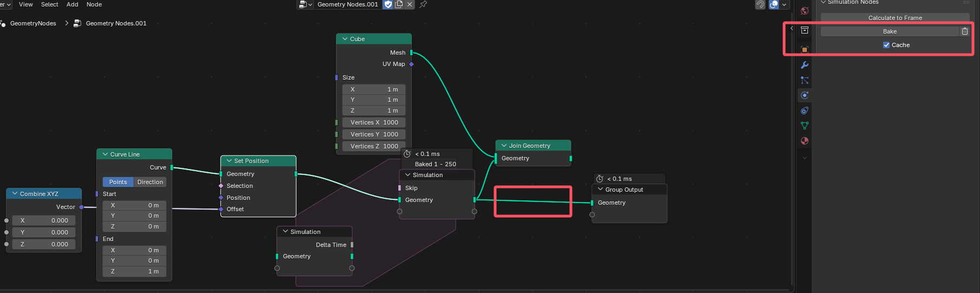
Task: Click the Cube Mesh output socket
Action: click(411, 53)
